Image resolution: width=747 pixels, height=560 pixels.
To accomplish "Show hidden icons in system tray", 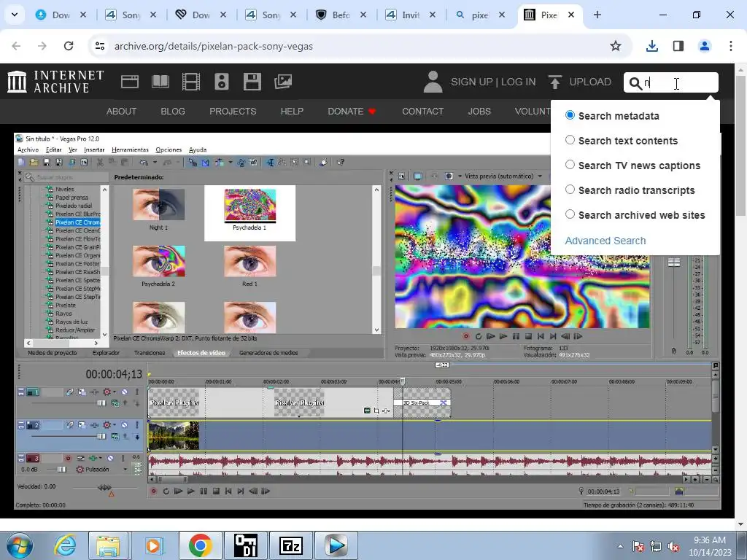I will click(x=620, y=546).
